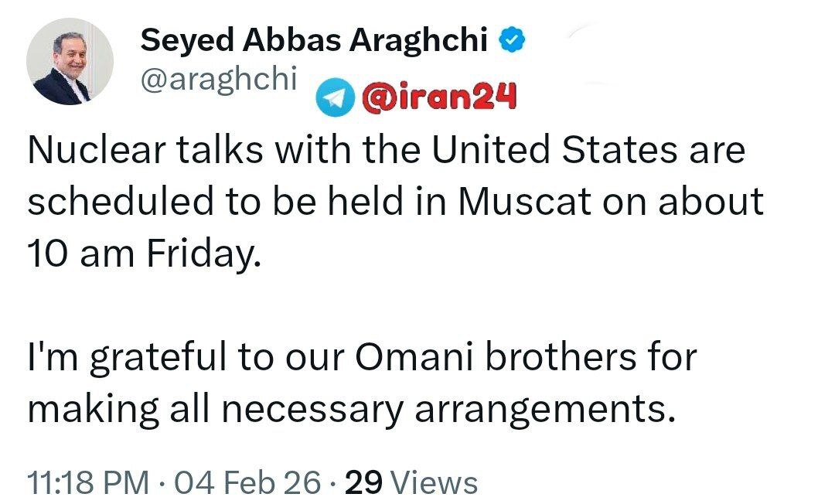This screenshot has width=835, height=504.
Task: Open the @araghchi handle link
Action: coord(219,80)
